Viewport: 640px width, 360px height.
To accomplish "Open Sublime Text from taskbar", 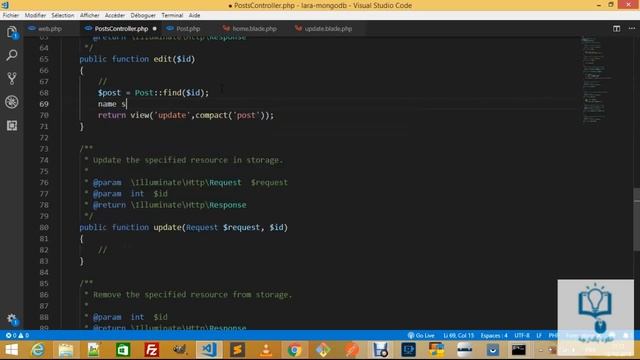I will point(237,350).
